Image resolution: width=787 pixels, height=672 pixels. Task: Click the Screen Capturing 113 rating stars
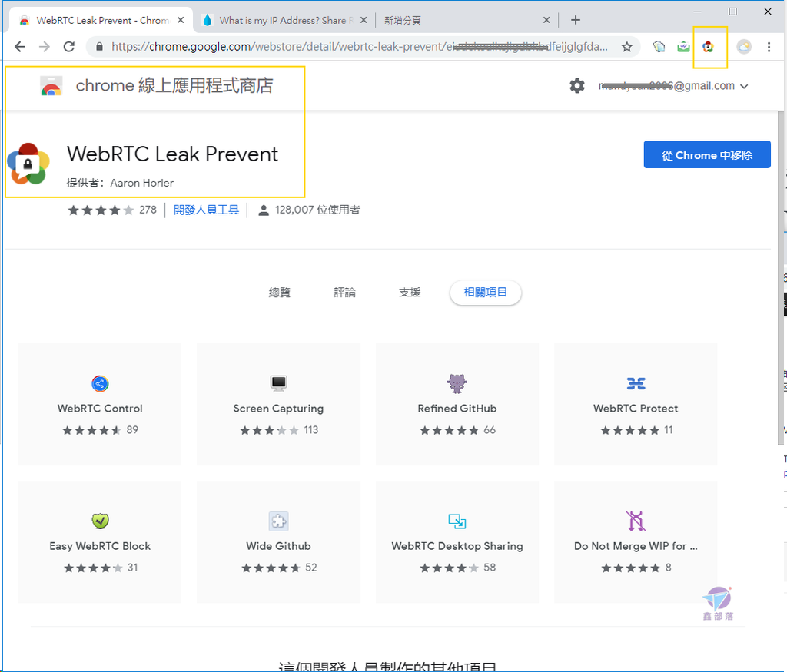[270, 430]
